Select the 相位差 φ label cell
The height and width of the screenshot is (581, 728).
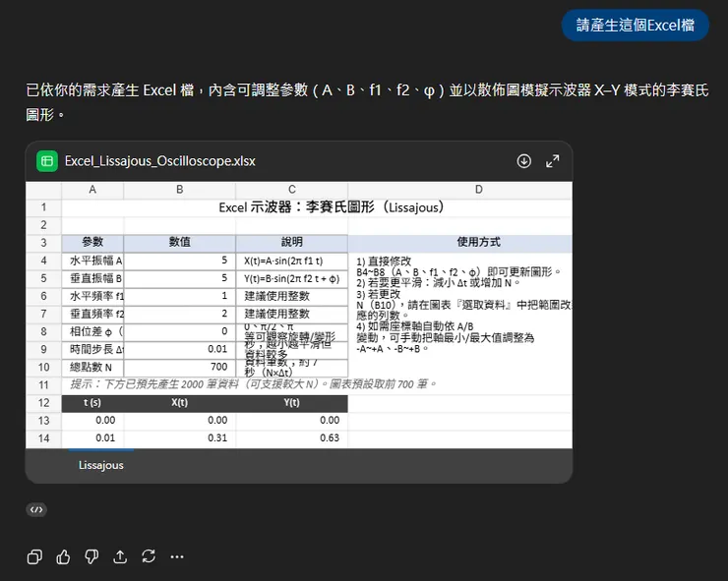tap(92, 332)
